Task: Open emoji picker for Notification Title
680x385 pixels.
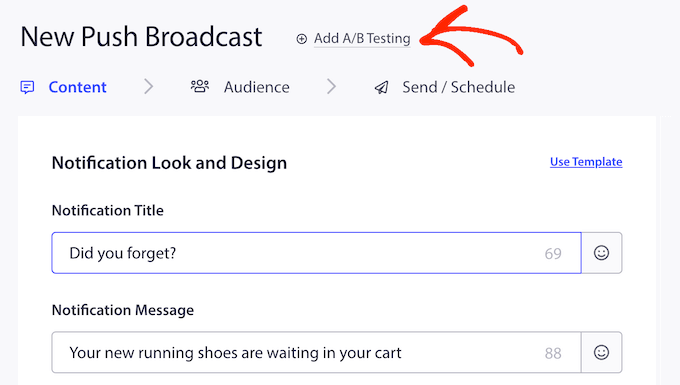Action: pyautogui.click(x=602, y=253)
